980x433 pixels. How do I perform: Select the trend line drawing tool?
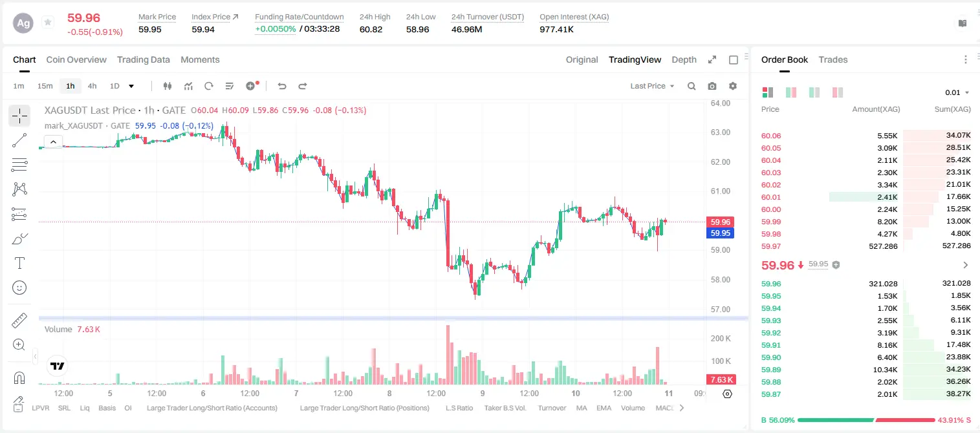click(x=19, y=140)
